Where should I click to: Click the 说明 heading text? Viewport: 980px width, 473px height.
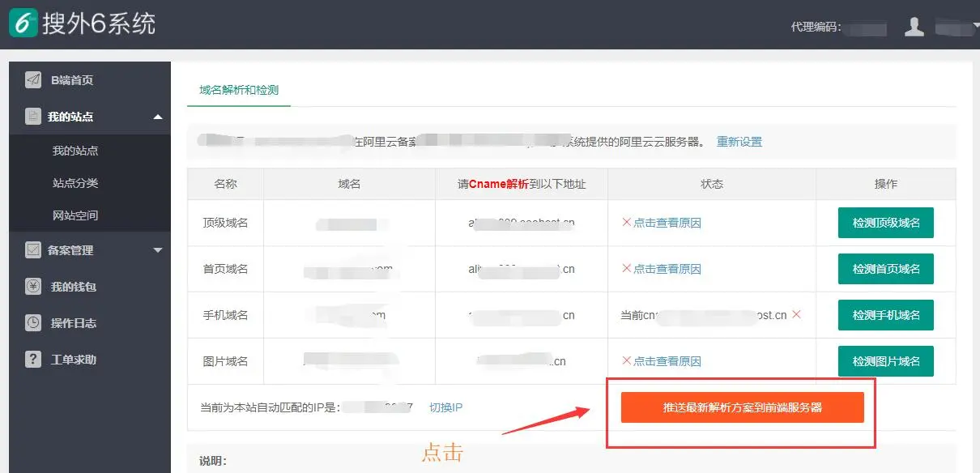coord(213,461)
